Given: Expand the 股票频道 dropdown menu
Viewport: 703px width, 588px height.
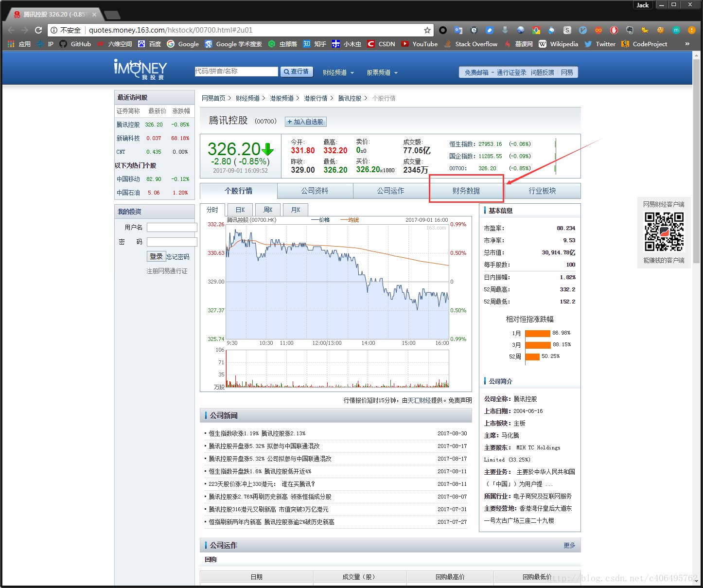Looking at the screenshot, I should 382,72.
